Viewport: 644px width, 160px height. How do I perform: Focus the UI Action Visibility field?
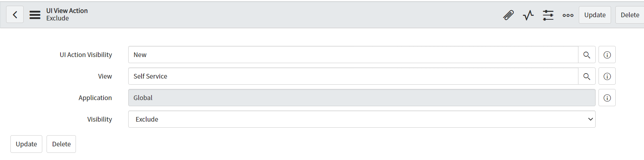(353, 55)
